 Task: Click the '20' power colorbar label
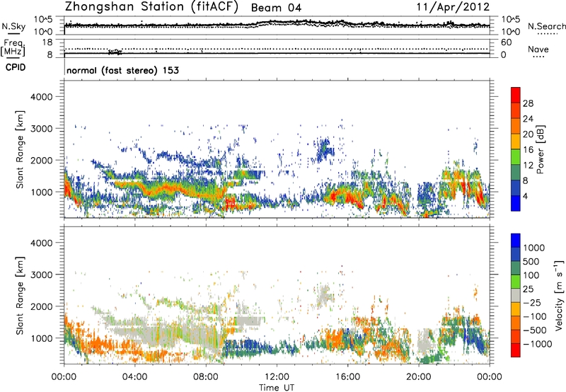tap(528, 134)
